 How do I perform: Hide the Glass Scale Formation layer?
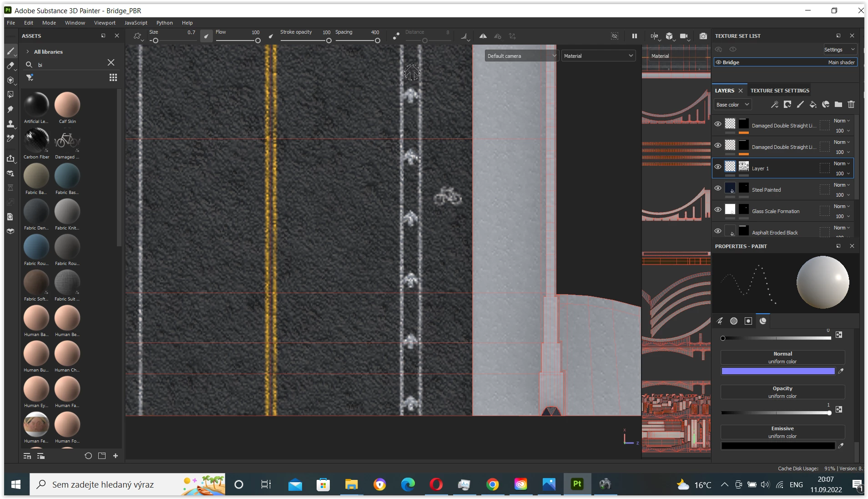click(x=718, y=209)
